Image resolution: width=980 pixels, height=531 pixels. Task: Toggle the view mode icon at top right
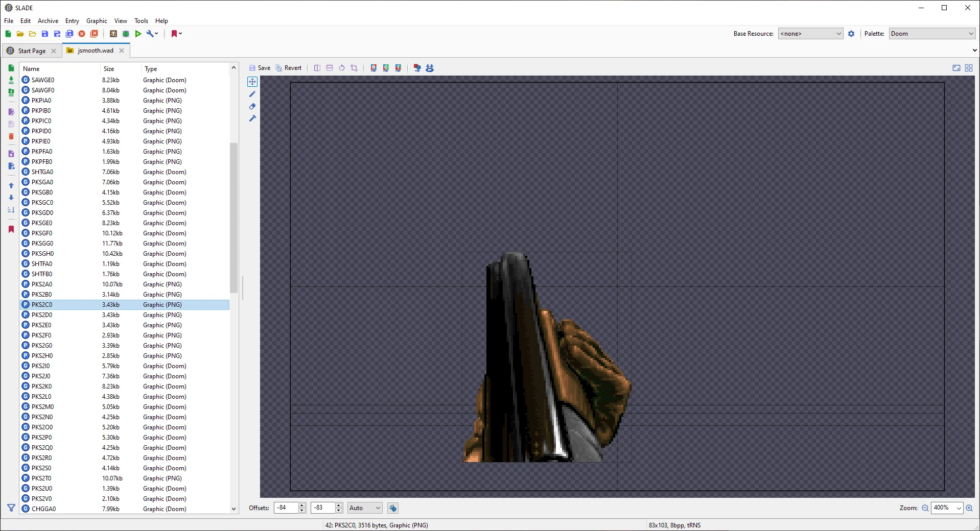pos(956,68)
